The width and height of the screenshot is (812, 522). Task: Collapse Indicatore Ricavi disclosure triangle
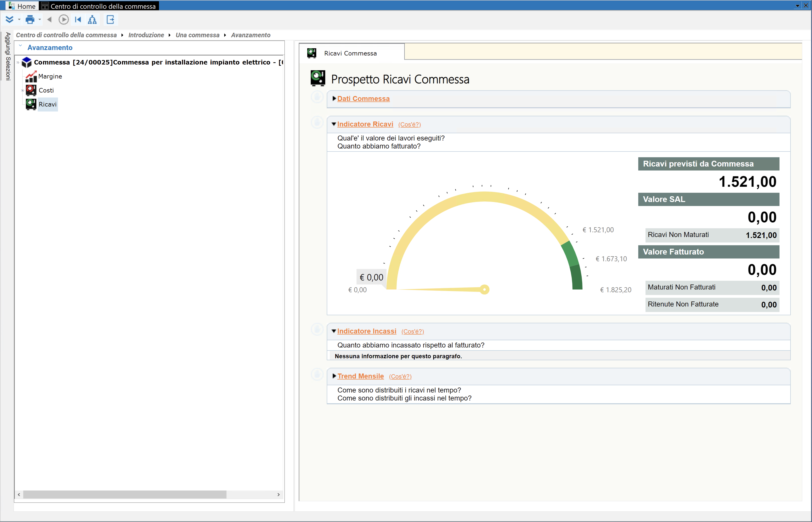[x=334, y=124]
